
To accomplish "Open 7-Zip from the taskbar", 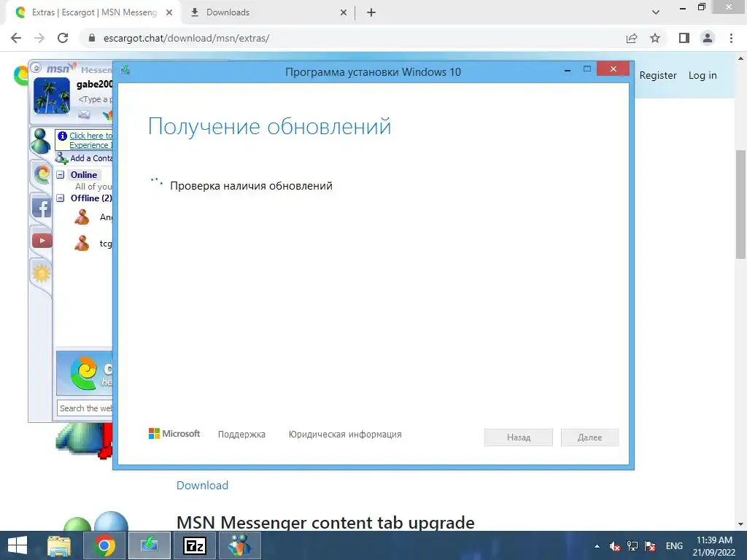I will [x=194, y=545].
